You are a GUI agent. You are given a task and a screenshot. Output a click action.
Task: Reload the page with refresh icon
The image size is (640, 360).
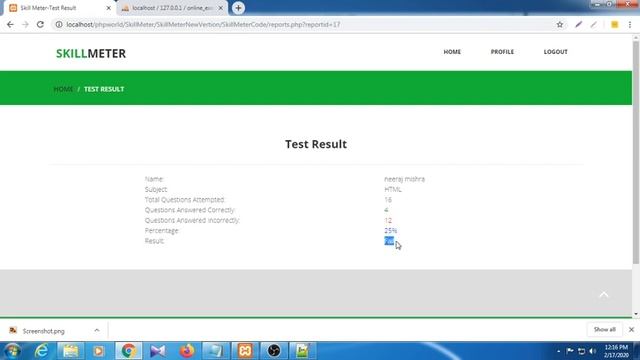tap(40, 24)
